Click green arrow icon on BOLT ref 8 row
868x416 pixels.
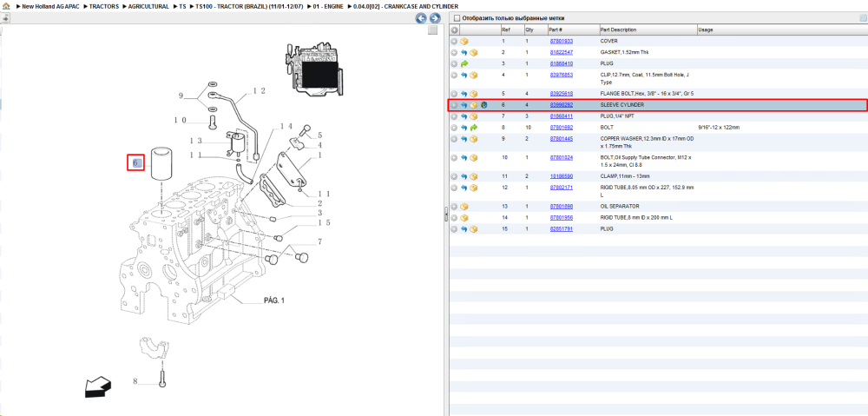tap(473, 128)
